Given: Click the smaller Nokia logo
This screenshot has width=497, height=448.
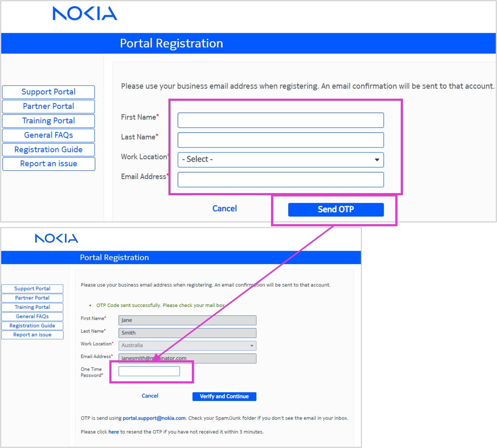Looking at the screenshot, I should click(x=57, y=238).
